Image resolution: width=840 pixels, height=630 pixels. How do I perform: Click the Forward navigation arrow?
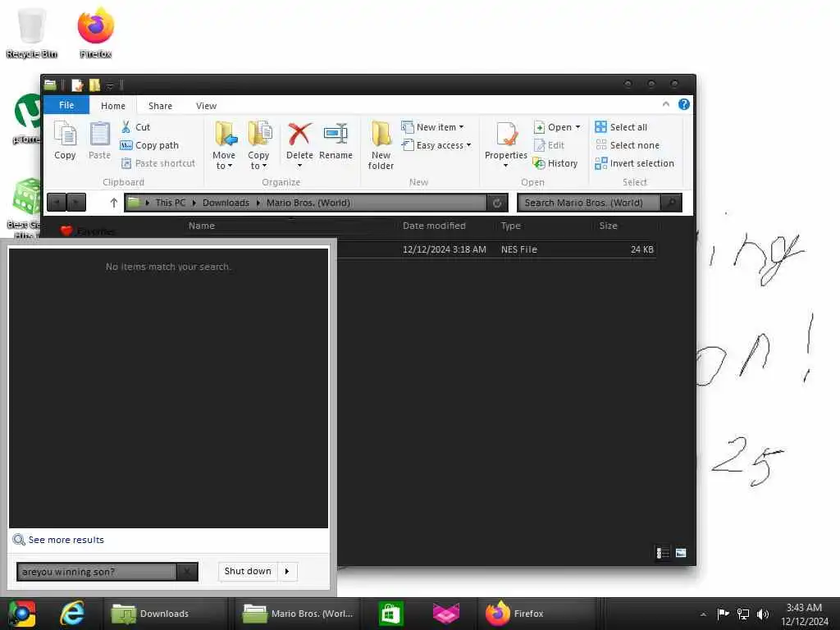pyautogui.click(x=76, y=203)
